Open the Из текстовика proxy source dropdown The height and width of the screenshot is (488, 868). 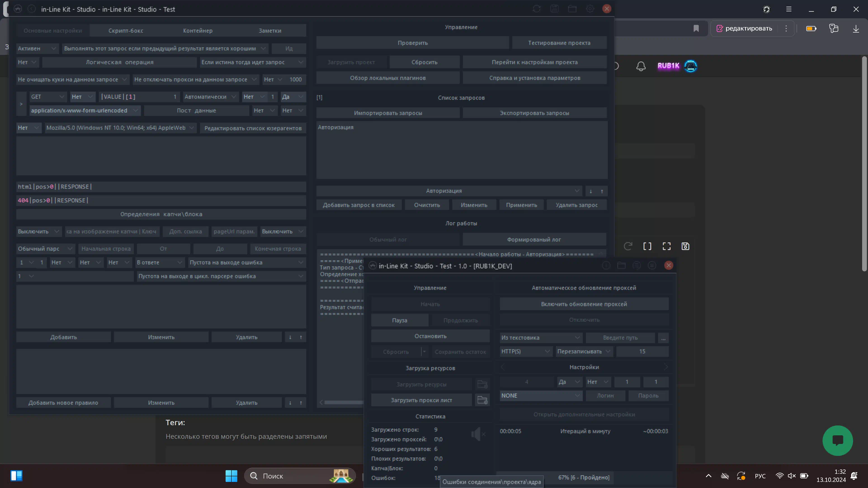point(541,338)
